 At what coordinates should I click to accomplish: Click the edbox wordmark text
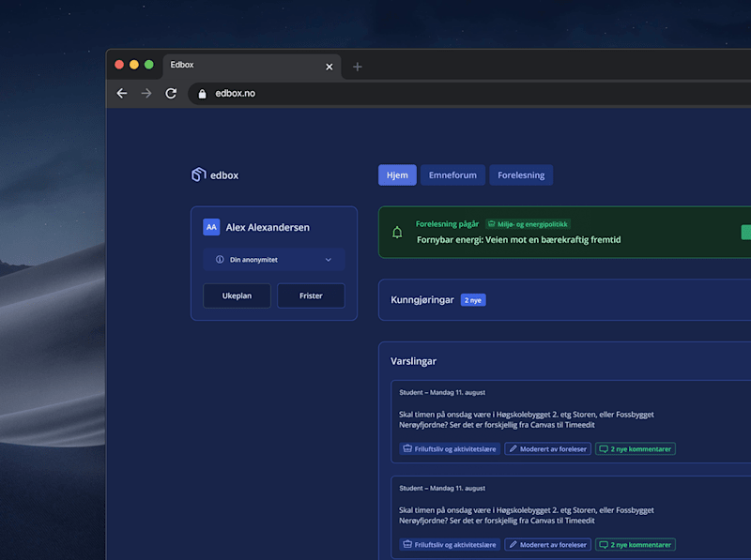coord(224,175)
